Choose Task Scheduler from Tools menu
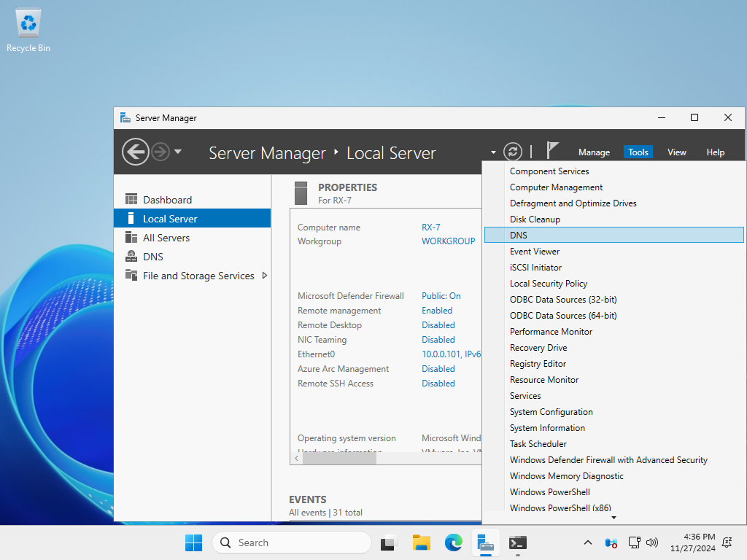The height and width of the screenshot is (560, 747). click(x=614, y=444)
